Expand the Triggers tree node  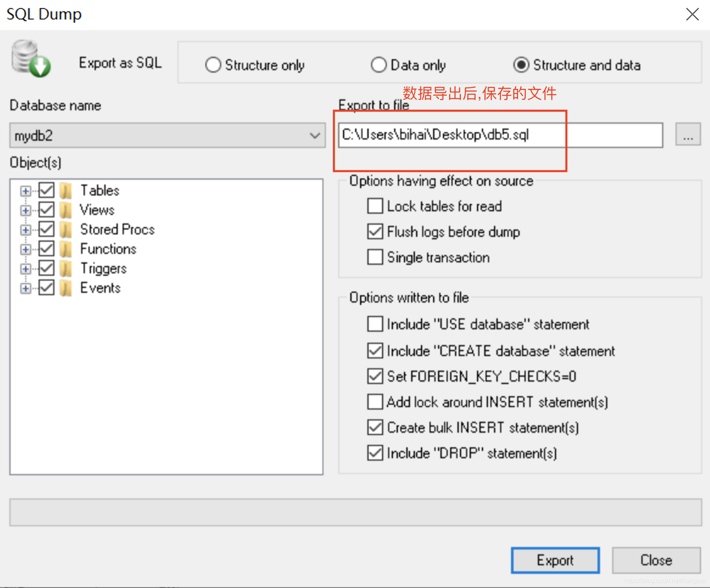tap(26, 269)
